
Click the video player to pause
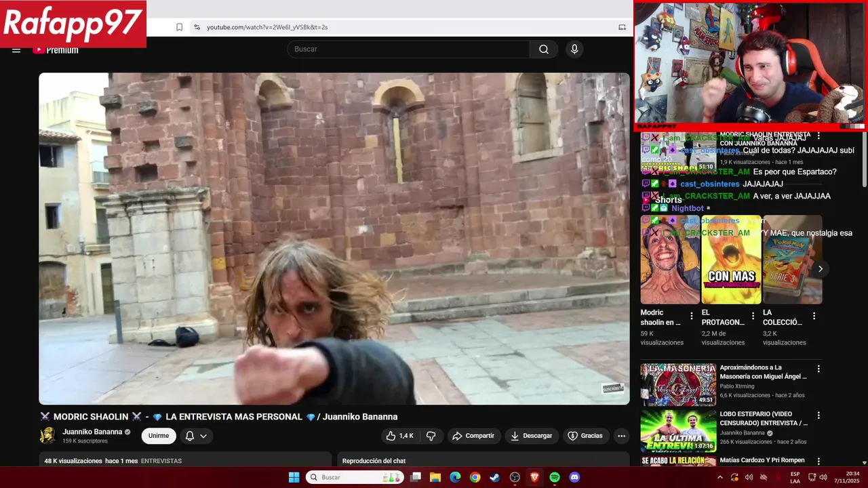click(334, 239)
